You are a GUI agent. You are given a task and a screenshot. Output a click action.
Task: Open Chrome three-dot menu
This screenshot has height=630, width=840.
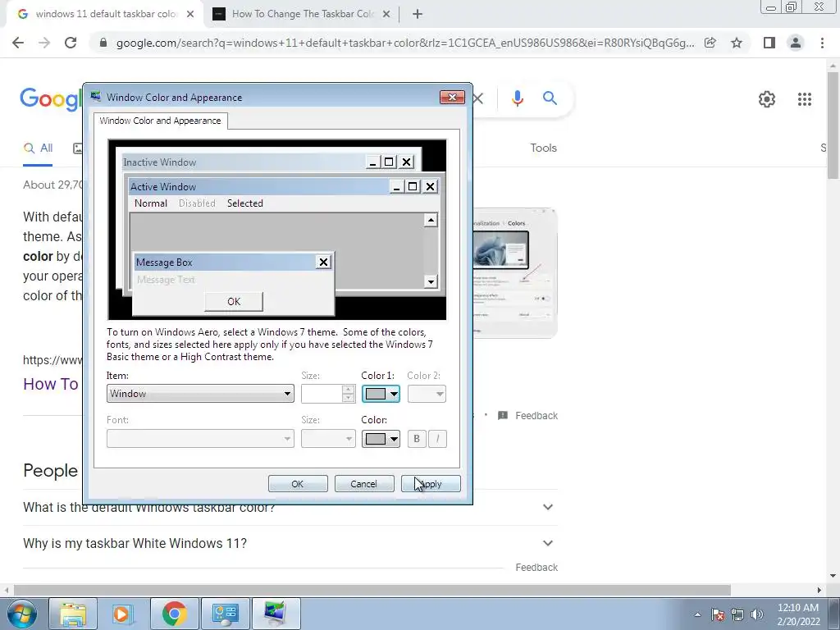[x=822, y=43]
